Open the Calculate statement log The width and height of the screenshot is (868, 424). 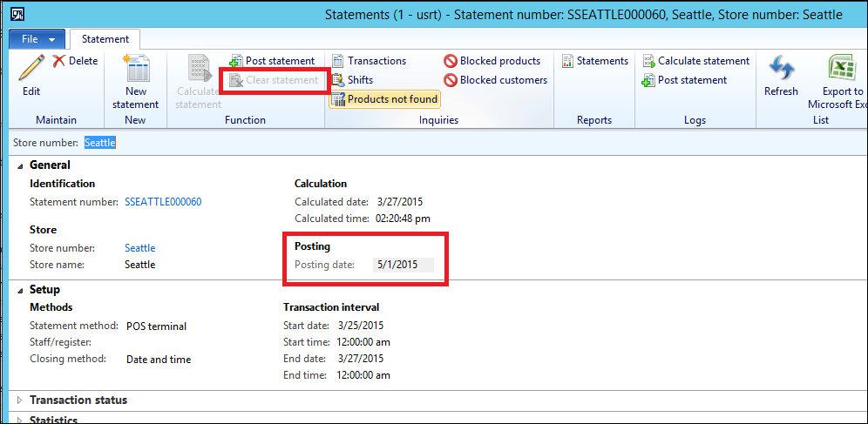[x=695, y=61]
